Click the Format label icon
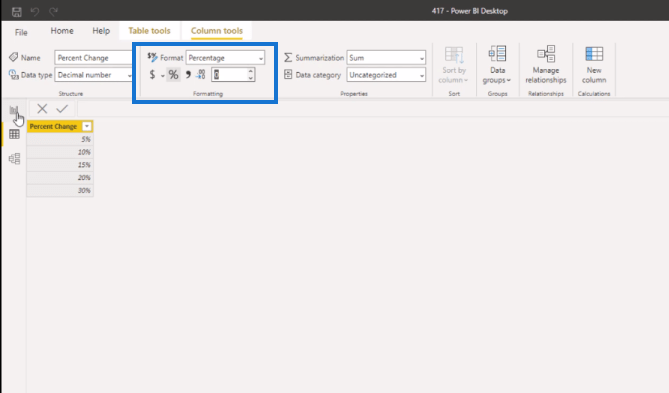This screenshot has width=669, height=393. [152, 57]
